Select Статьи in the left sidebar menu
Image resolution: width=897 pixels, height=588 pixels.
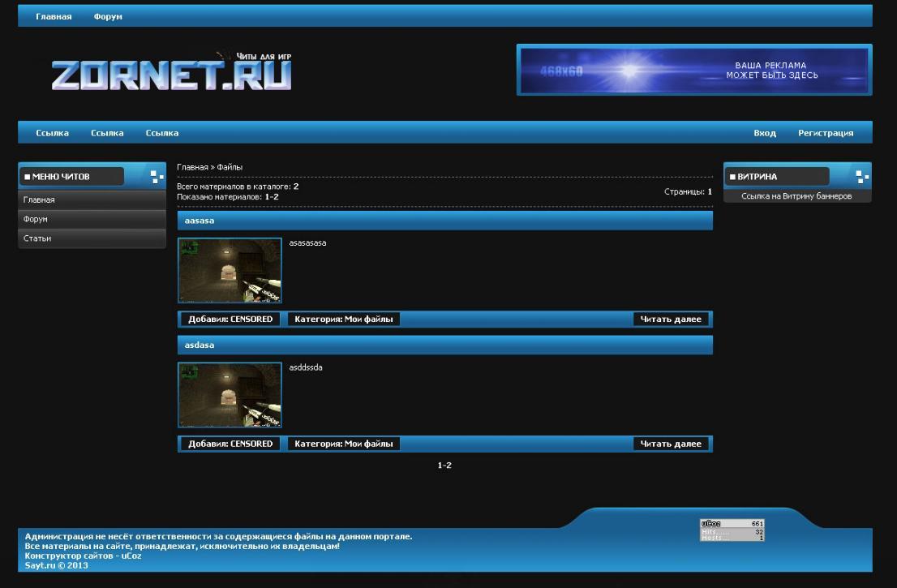coord(38,238)
